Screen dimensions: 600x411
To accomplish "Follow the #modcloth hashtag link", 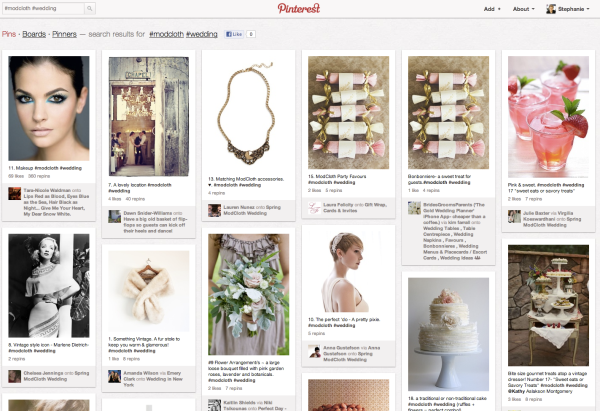I will point(166,34).
